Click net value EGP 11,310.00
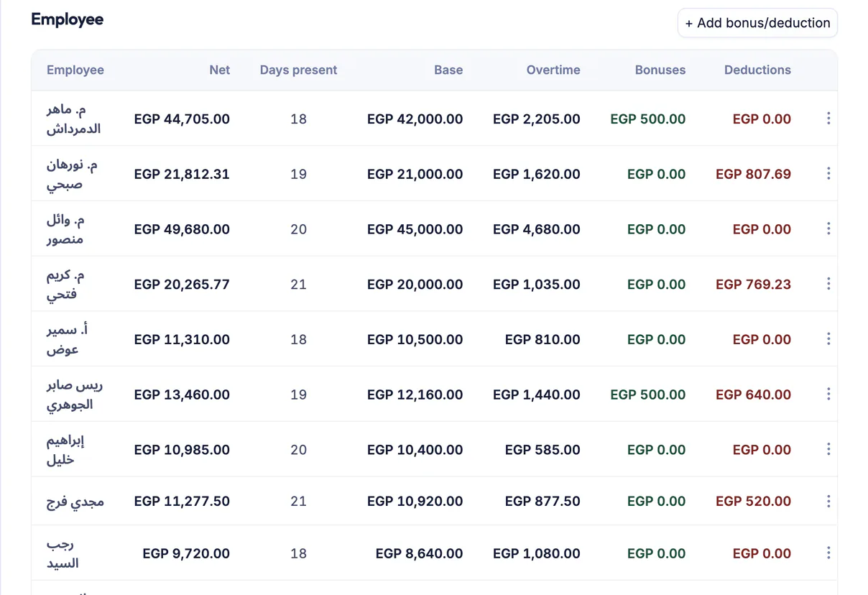The height and width of the screenshot is (595, 868). 182,339
